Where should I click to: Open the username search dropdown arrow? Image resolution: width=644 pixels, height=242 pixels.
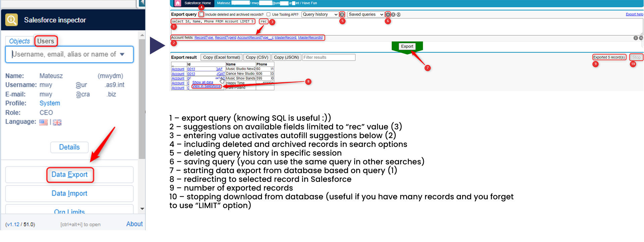[x=122, y=54]
